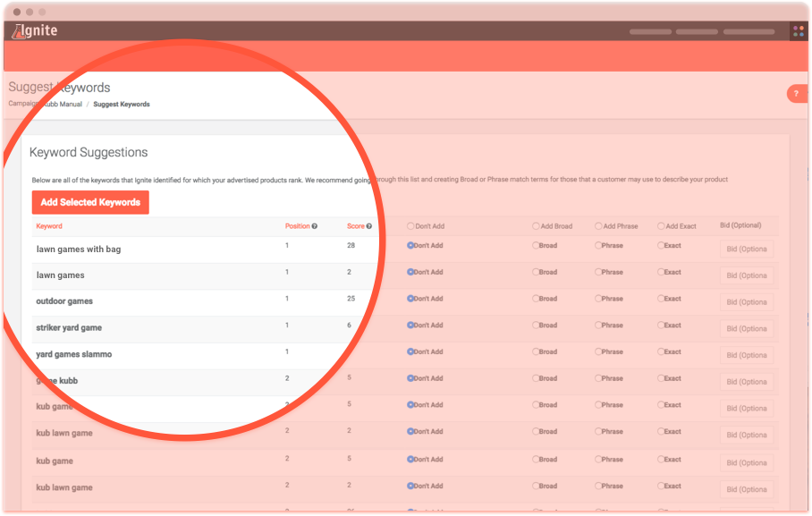Screen dimensions: 812x516
Task: Click position 2 in game kubb row
Action: click(287, 378)
